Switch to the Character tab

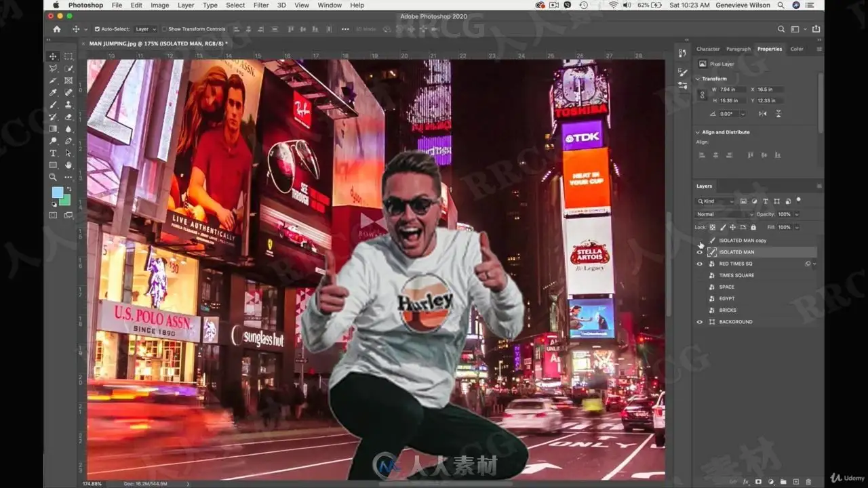coord(708,49)
